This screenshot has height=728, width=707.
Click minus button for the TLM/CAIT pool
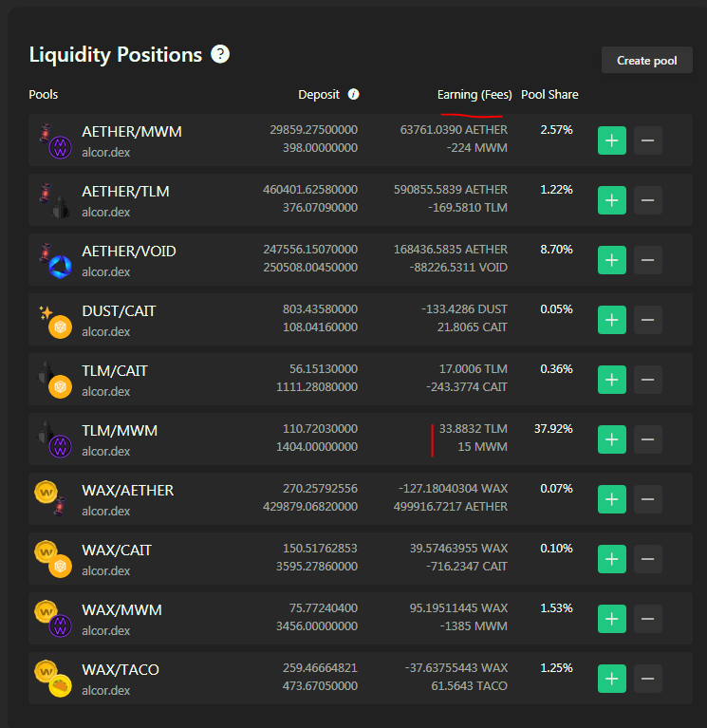(647, 380)
